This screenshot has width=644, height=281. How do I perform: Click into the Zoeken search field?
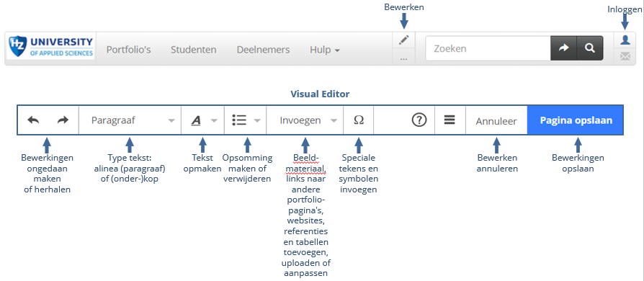(x=488, y=48)
